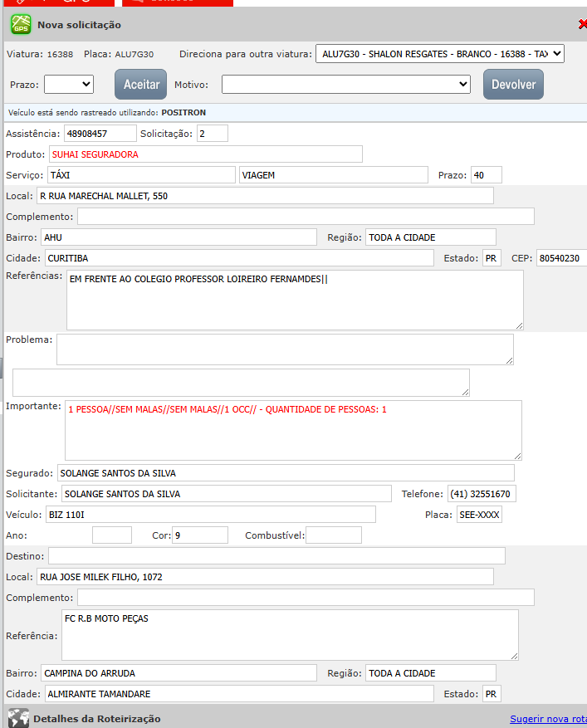The height and width of the screenshot is (728, 587).
Task: Click the resize grip of Referências text area
Action: pyautogui.click(x=519, y=326)
